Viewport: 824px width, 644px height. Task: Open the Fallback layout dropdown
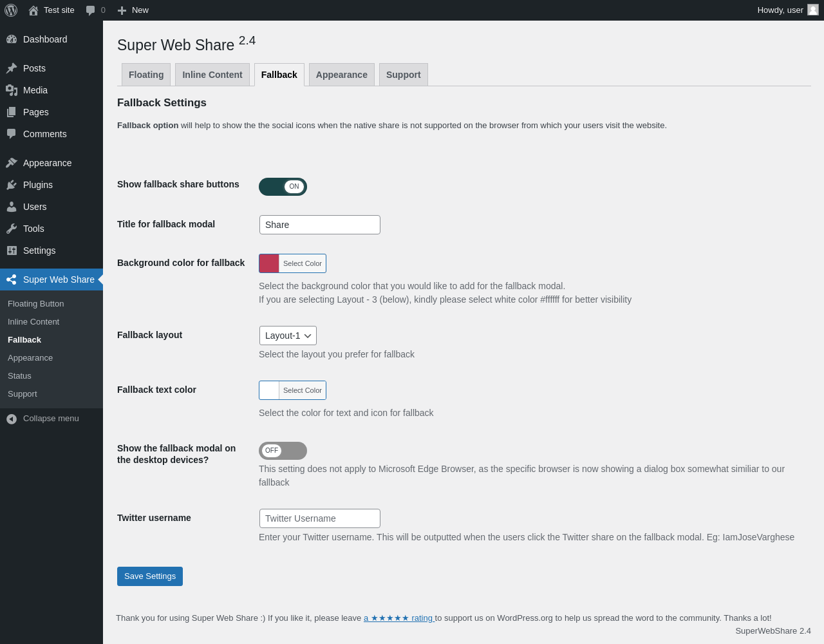tap(288, 336)
